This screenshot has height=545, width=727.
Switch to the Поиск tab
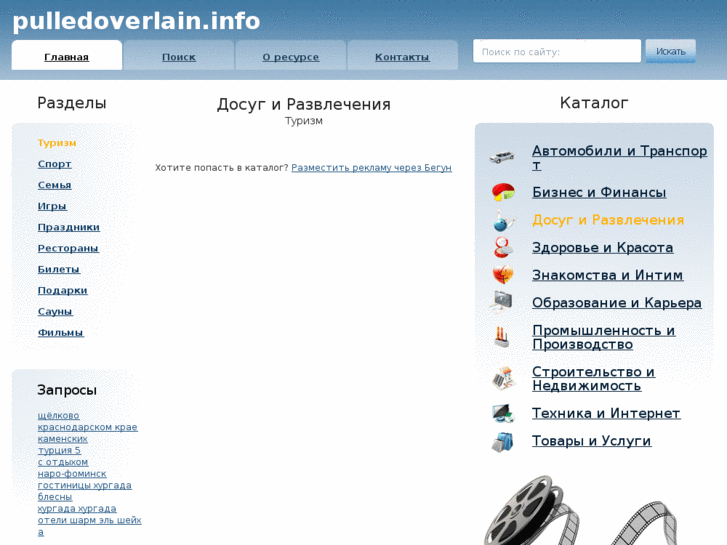tap(179, 57)
